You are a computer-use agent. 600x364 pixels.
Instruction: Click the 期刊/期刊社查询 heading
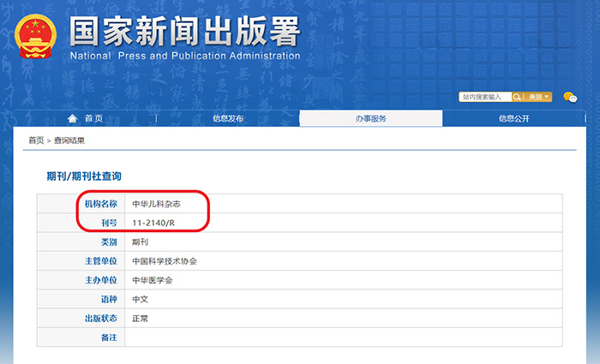coord(83,176)
